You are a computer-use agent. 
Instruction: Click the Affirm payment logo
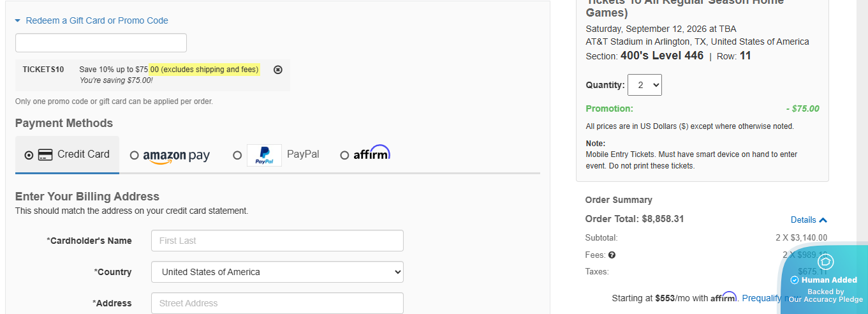[x=371, y=153]
